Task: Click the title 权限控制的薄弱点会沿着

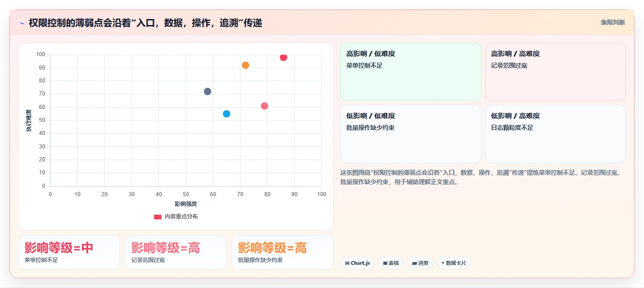Action: [x=145, y=23]
